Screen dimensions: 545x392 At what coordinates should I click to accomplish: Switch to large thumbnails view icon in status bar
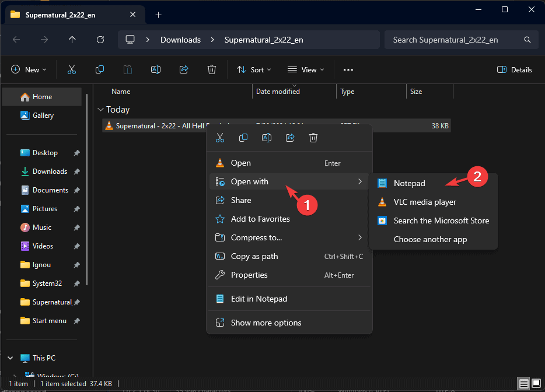(536, 384)
